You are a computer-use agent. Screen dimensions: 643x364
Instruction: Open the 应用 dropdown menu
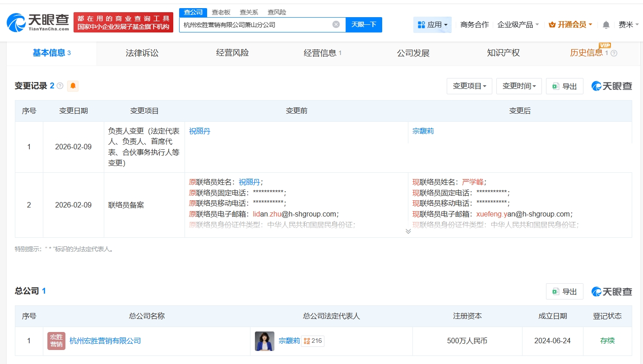tap(432, 25)
